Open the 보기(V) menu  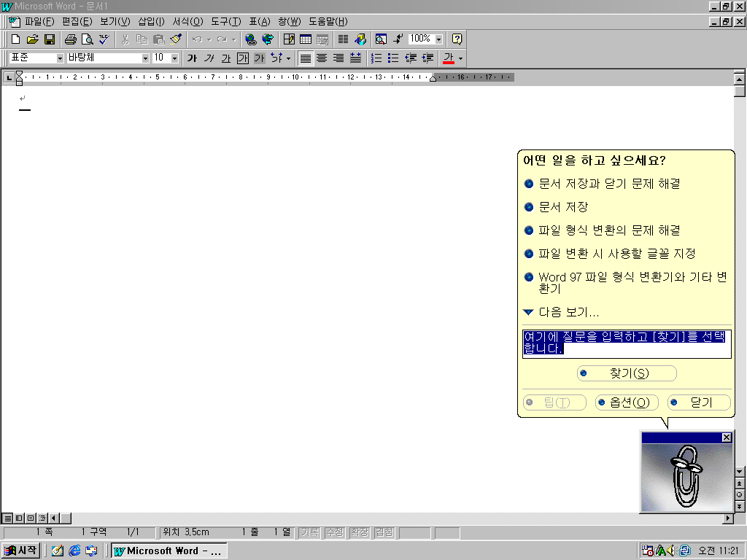115,21
